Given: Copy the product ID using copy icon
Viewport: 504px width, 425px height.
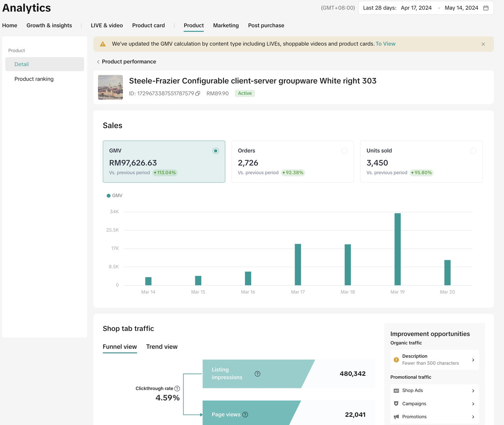Looking at the screenshot, I should (198, 94).
